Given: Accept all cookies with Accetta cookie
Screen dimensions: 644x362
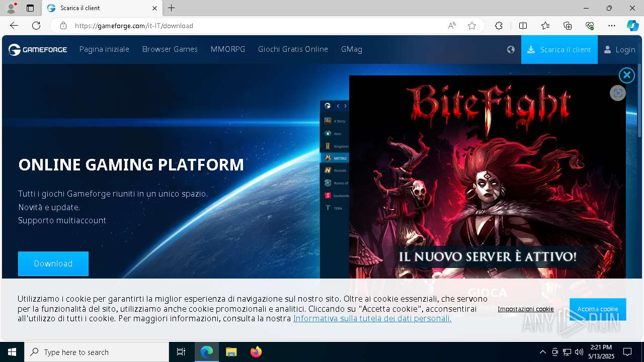Looking at the screenshot, I should (x=598, y=309).
